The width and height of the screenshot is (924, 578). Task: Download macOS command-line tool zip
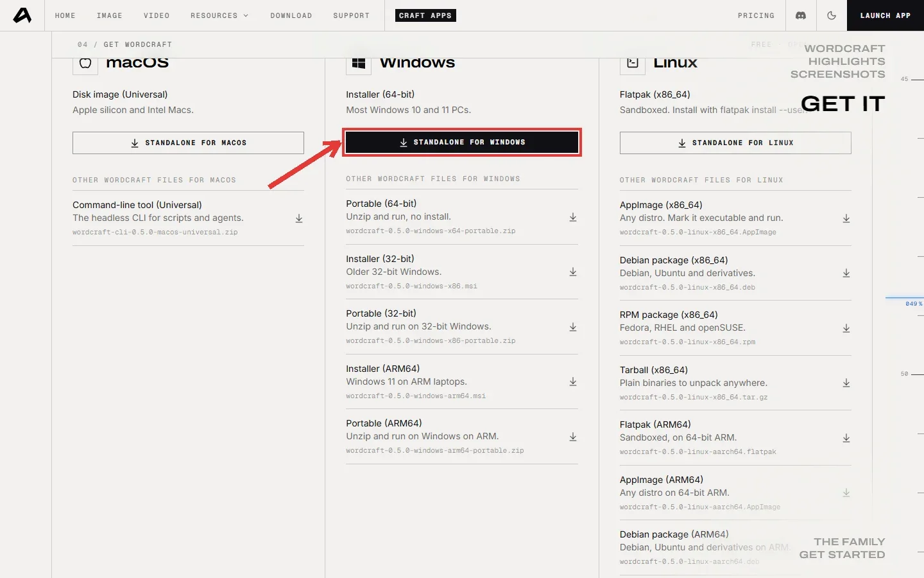[x=299, y=219]
